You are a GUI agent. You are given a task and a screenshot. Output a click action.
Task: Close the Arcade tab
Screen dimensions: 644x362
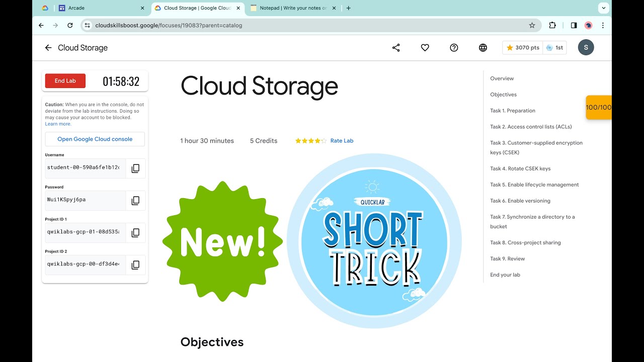(142, 8)
